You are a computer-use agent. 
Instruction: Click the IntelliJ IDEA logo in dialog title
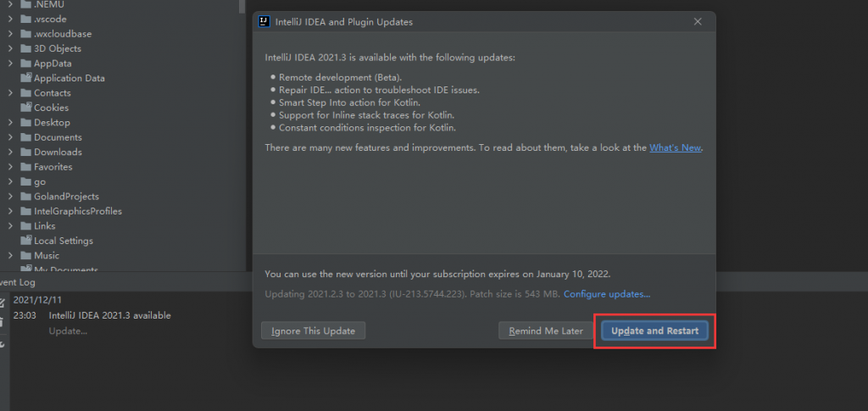point(264,21)
